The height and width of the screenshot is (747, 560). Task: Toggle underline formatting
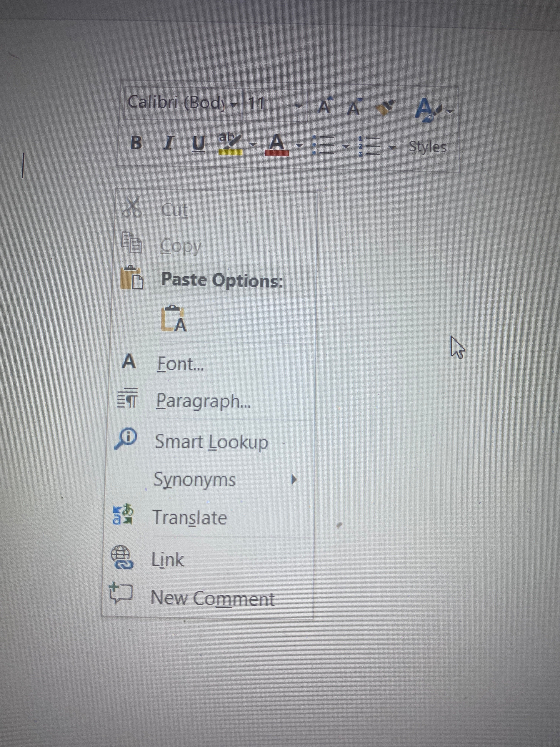click(x=199, y=144)
